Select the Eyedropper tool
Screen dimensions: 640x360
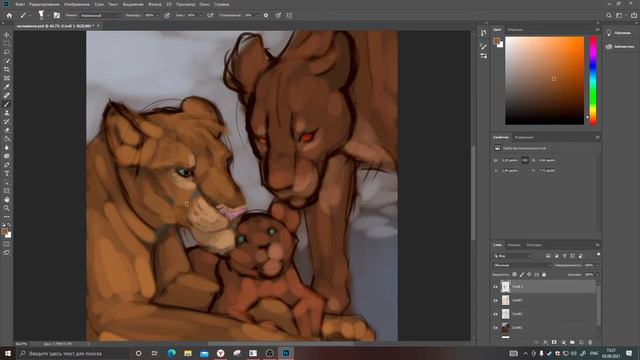point(7,87)
